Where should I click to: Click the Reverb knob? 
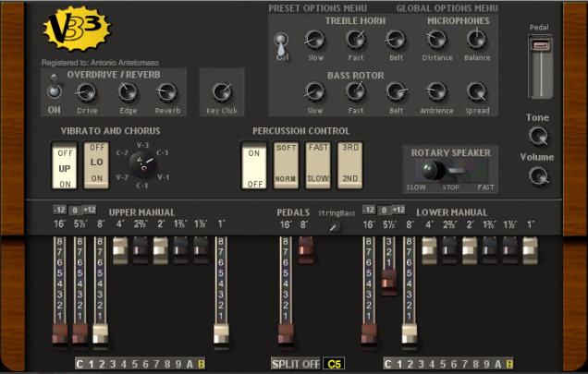[167, 91]
